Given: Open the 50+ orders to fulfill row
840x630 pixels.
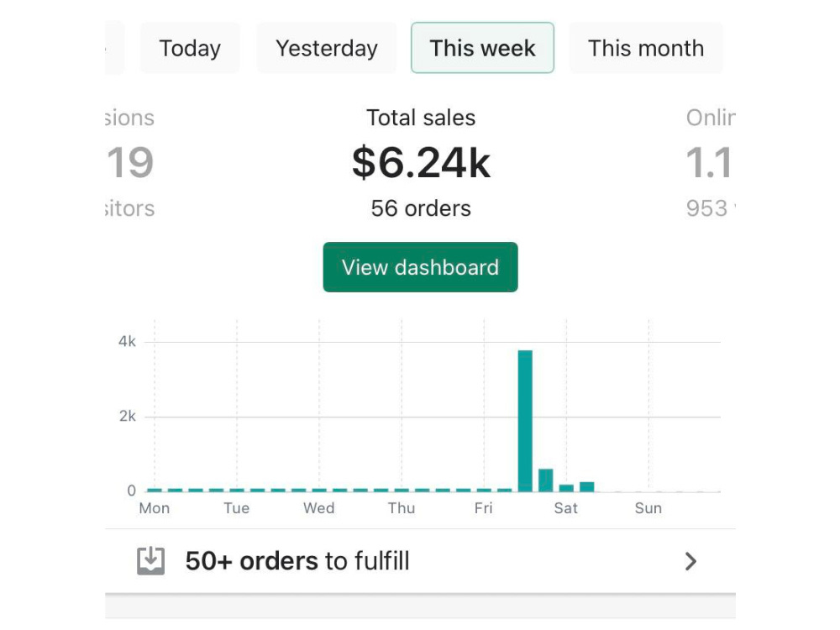Looking at the screenshot, I should pos(420,561).
